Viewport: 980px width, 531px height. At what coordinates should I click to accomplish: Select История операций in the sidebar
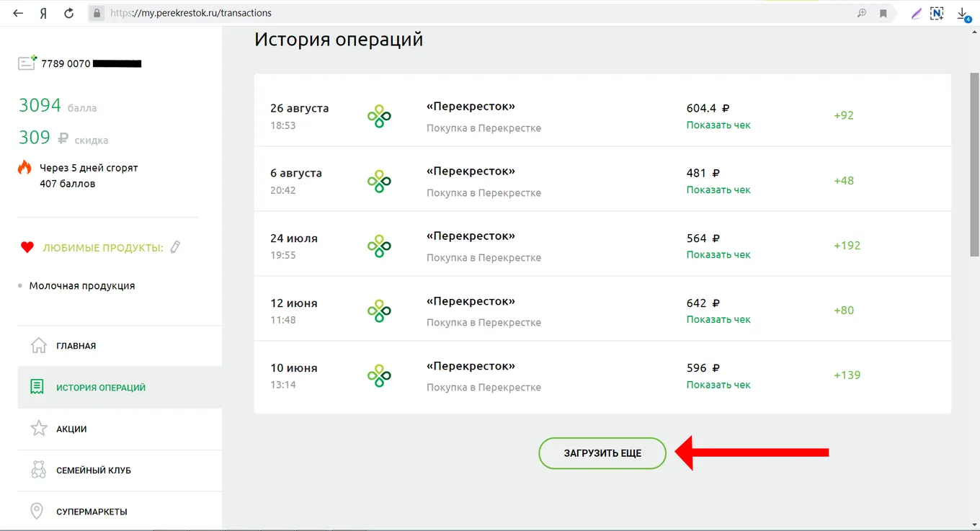tap(120, 388)
